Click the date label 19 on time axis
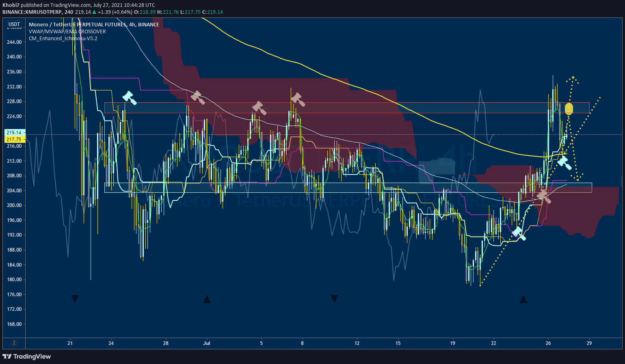The height and width of the screenshot is (364, 625). (x=453, y=343)
